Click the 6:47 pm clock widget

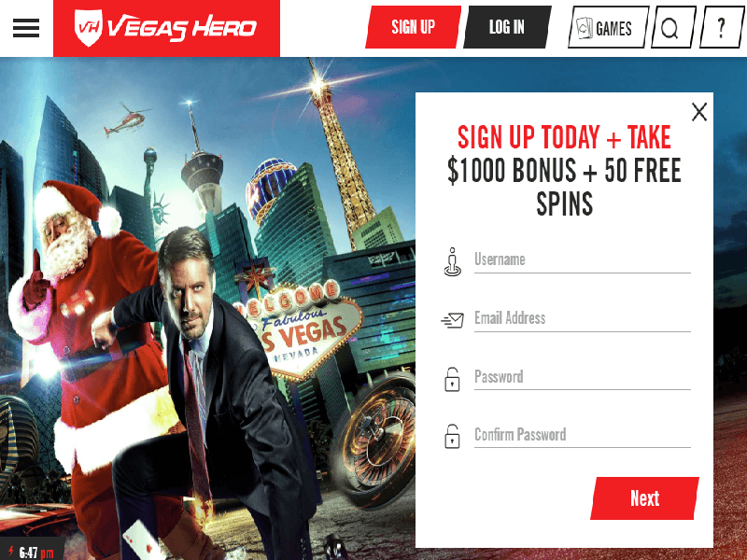32,552
